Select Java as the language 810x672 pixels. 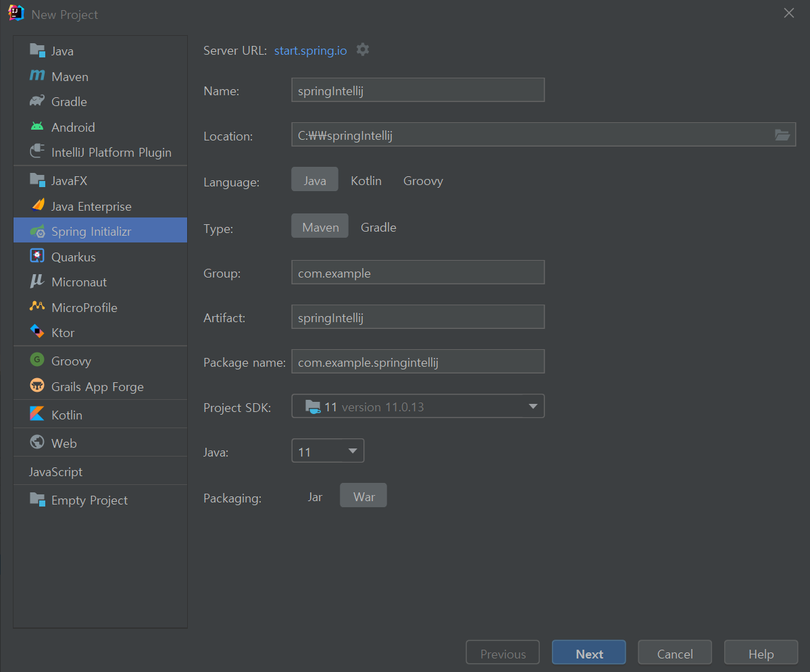315,180
